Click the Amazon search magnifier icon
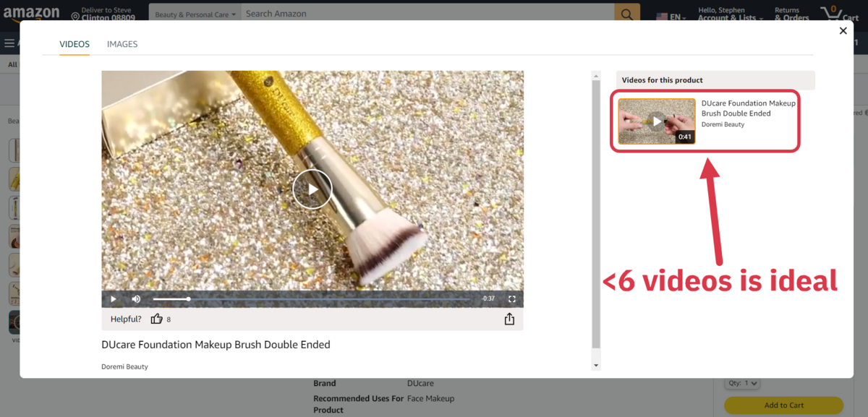The width and height of the screenshot is (868, 417). pyautogui.click(x=627, y=14)
